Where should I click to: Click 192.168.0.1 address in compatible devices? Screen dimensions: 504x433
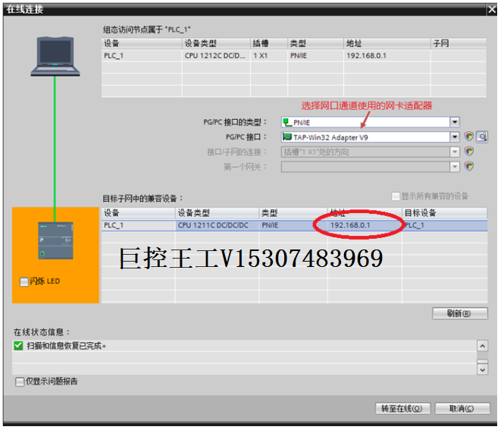coord(350,225)
